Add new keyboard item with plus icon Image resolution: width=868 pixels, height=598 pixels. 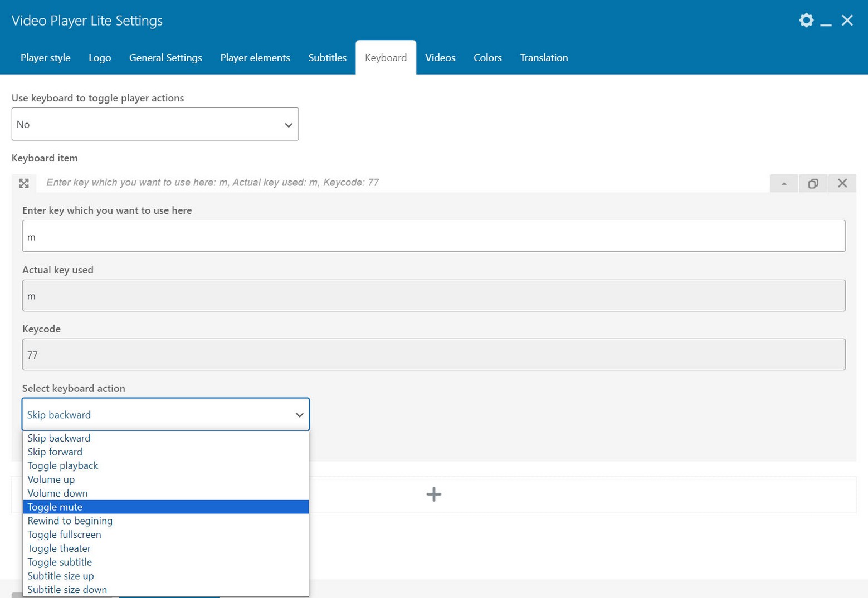[433, 494]
